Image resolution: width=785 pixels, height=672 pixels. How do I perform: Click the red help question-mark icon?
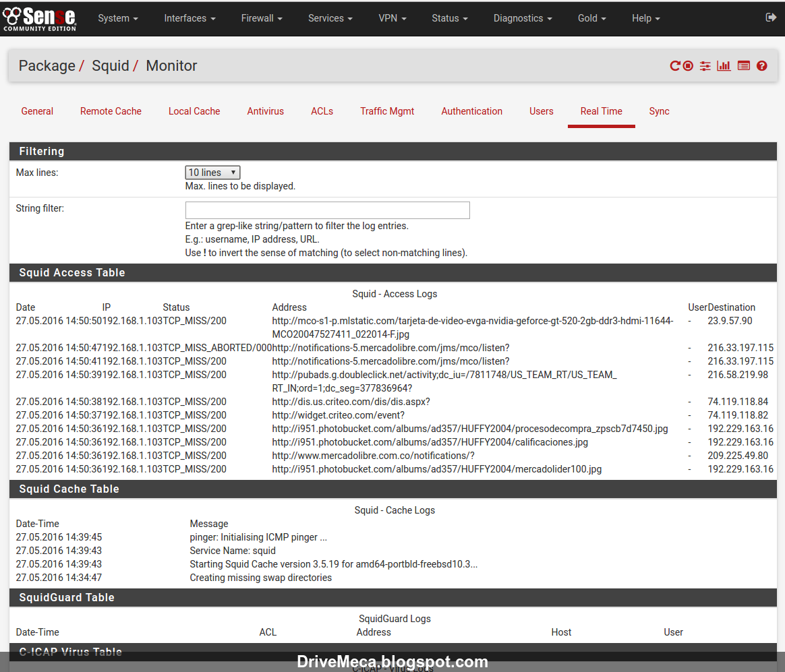point(762,65)
